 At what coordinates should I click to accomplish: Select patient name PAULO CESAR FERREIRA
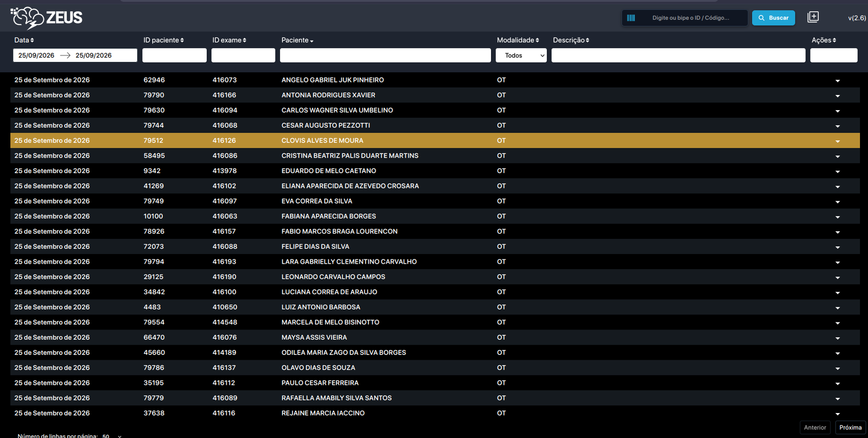320,383
